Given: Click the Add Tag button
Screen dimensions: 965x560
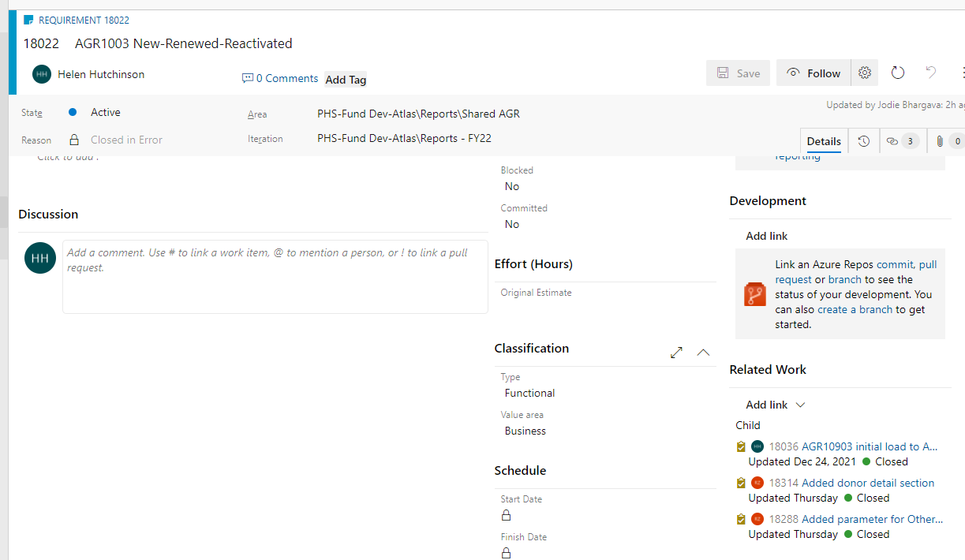Looking at the screenshot, I should click(346, 80).
